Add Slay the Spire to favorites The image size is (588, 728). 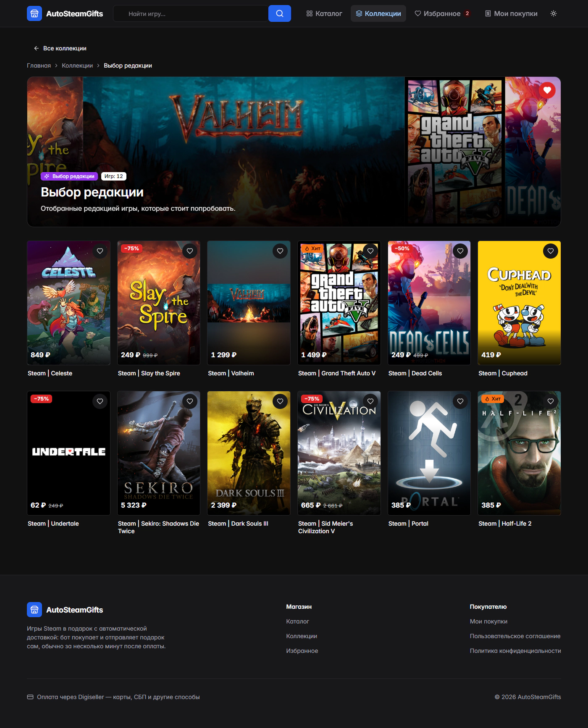[190, 251]
